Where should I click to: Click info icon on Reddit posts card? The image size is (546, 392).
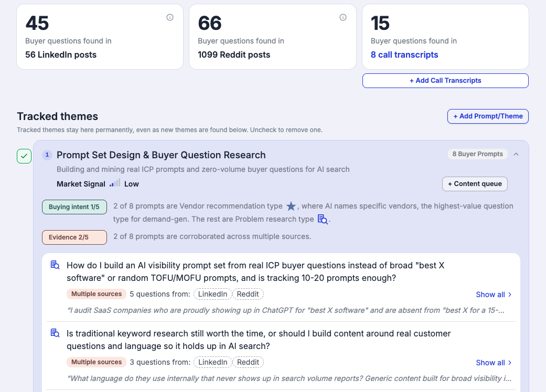343,17
